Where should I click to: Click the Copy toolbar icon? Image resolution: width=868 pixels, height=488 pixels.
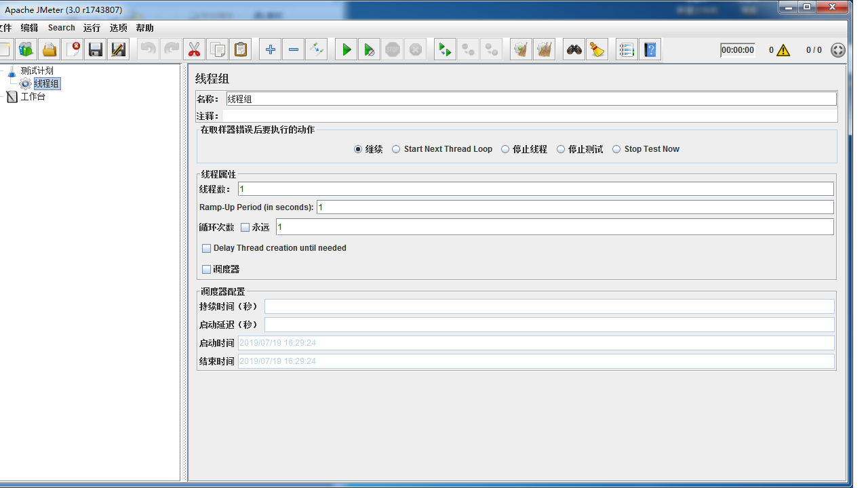coord(218,49)
